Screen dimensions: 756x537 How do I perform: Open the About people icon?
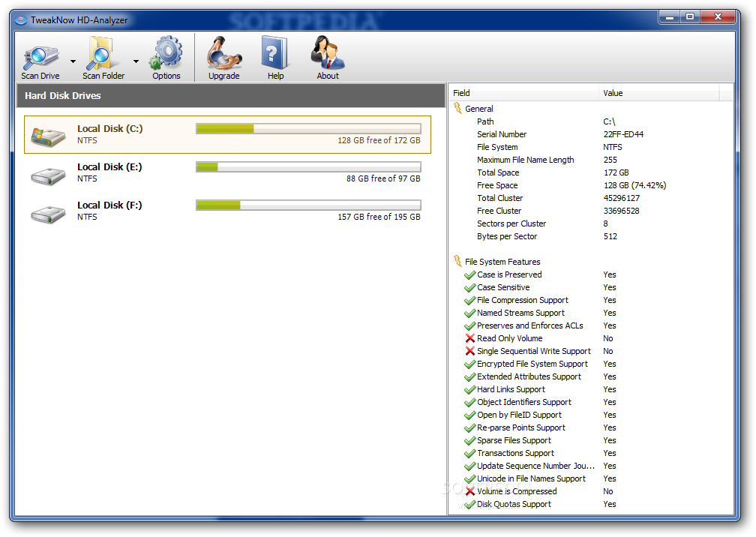327,52
